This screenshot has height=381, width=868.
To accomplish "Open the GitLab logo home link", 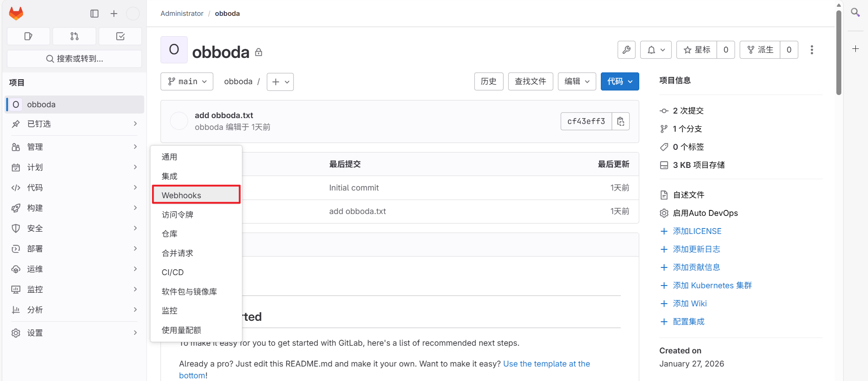I will coord(16,14).
